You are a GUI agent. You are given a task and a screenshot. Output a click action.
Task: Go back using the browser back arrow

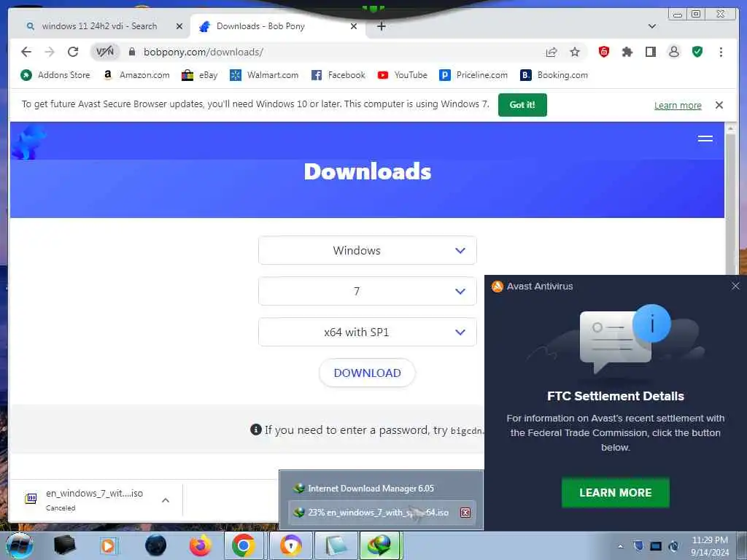click(x=26, y=52)
